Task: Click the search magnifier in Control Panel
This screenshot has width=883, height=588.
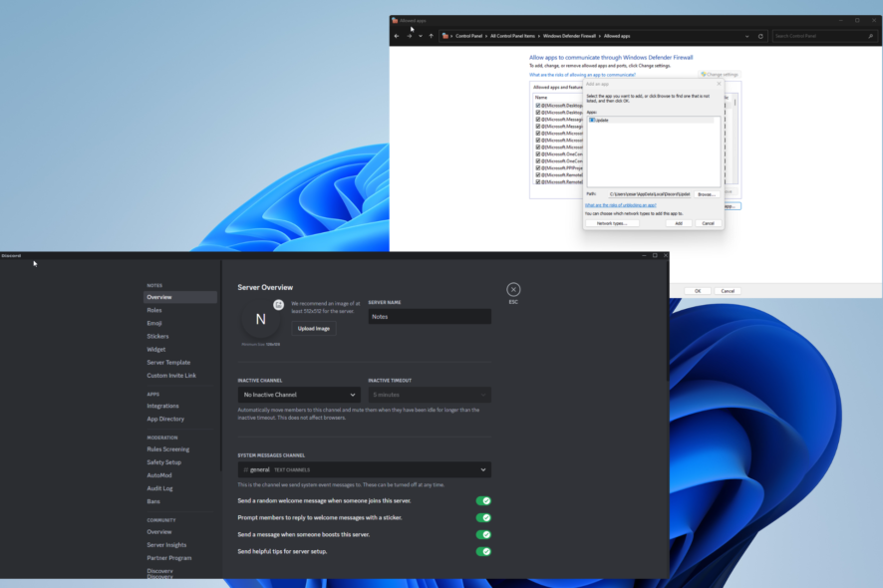Action: tap(871, 36)
